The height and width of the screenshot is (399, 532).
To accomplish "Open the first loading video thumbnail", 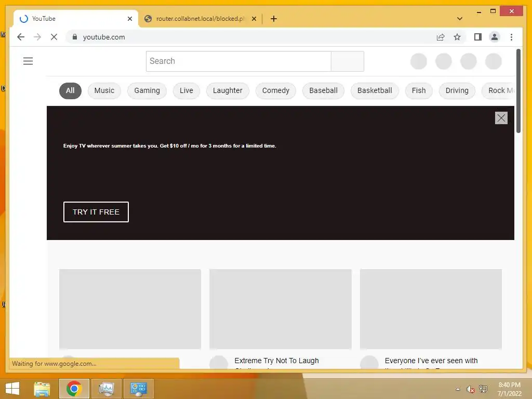I will tap(130, 309).
